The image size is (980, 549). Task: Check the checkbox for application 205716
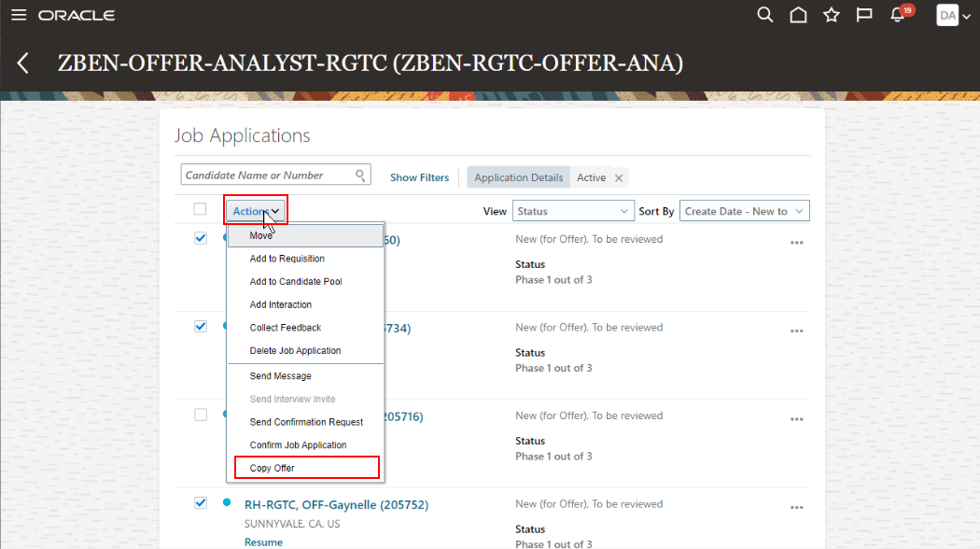coord(201,415)
